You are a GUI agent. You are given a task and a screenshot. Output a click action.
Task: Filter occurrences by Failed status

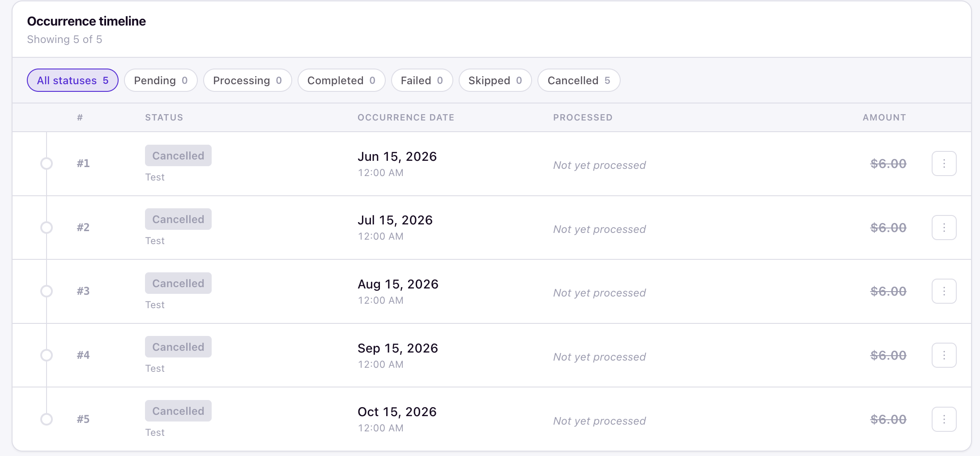pyautogui.click(x=422, y=80)
